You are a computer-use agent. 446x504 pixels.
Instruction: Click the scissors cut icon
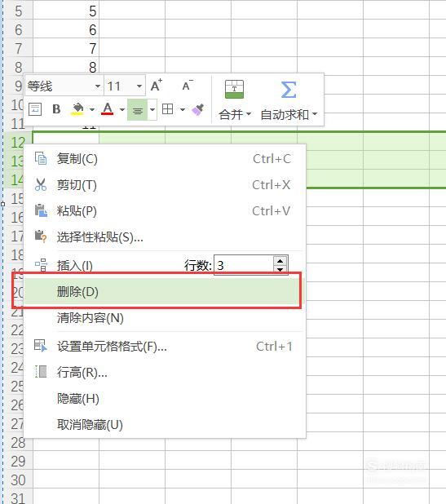coord(41,185)
